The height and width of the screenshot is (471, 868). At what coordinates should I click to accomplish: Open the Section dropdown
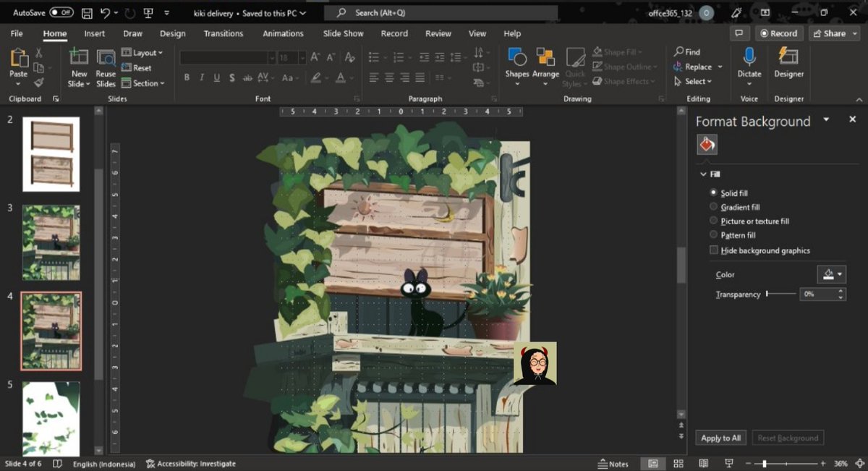click(x=143, y=83)
